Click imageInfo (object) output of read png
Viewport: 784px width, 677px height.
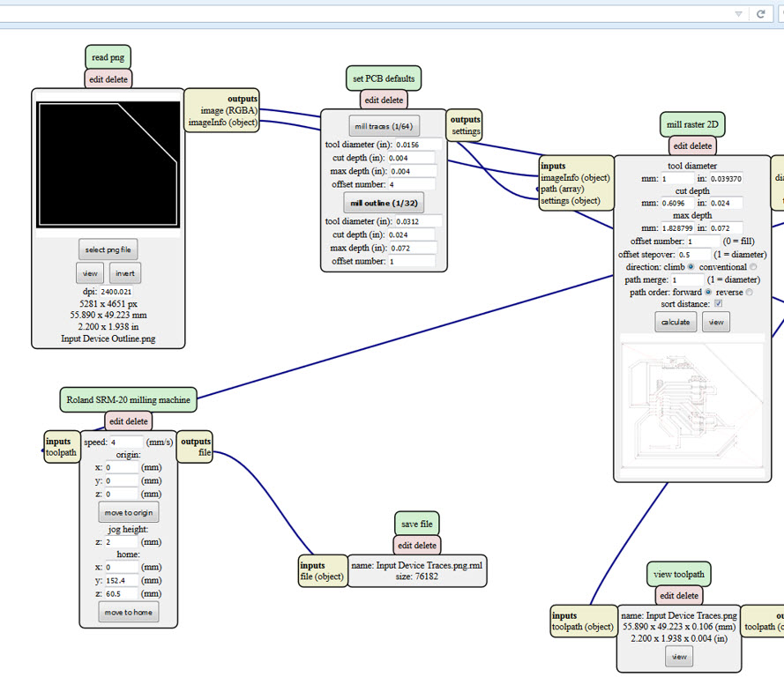pos(222,122)
